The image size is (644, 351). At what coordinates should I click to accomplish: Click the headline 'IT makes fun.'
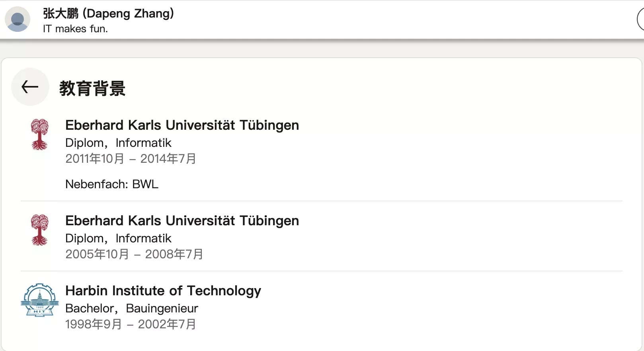click(75, 29)
